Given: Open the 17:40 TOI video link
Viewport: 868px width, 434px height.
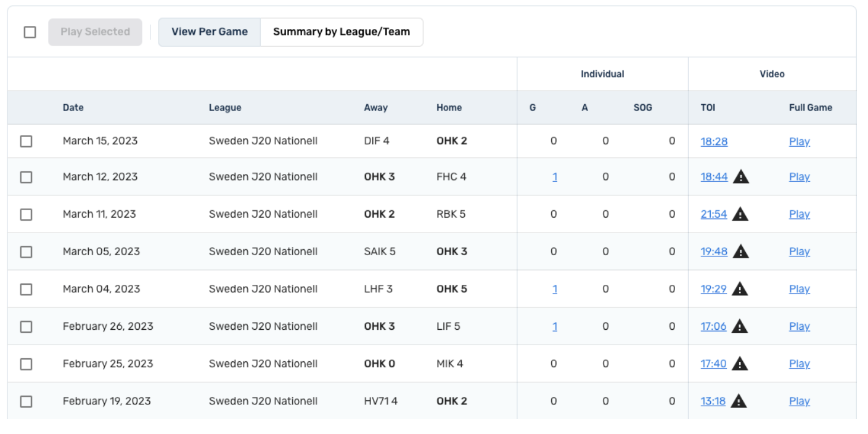Looking at the screenshot, I should pyautogui.click(x=714, y=364).
